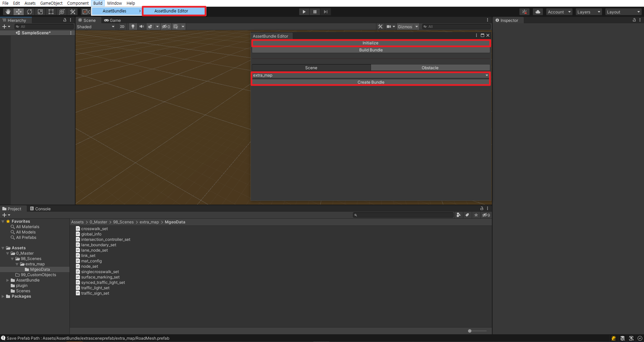Pause the game playback
The width and height of the screenshot is (644, 342).
point(315,12)
